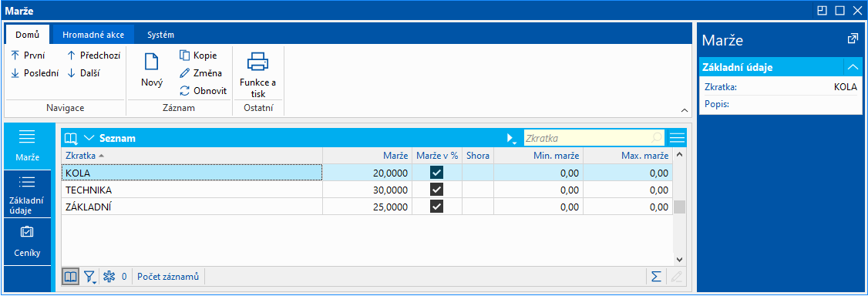868x296 pixels.
Task: Switch to the Domů tab
Action: (x=28, y=35)
